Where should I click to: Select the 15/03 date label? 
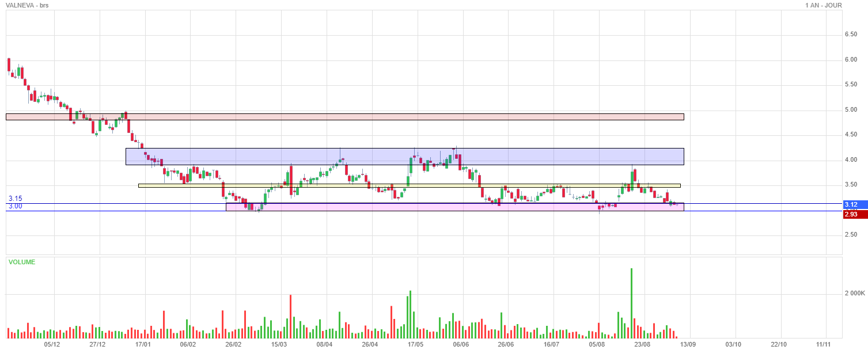point(279,344)
